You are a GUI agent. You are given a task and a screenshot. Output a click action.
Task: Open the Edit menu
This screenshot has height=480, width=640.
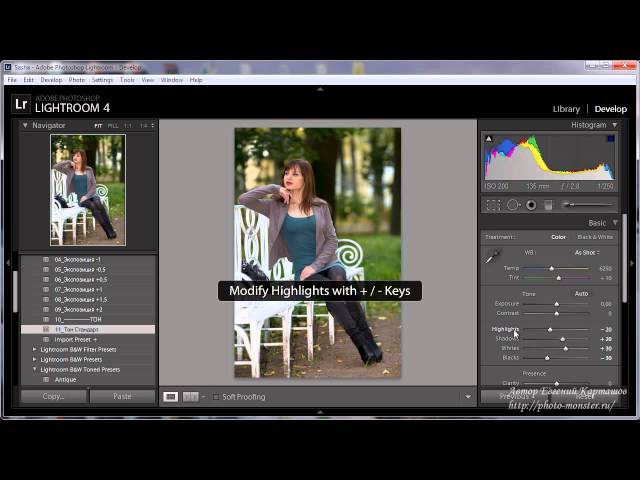29,80
